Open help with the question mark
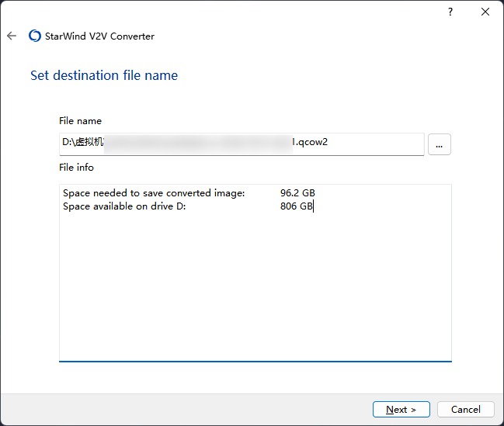The width and height of the screenshot is (504, 426). pos(450,12)
